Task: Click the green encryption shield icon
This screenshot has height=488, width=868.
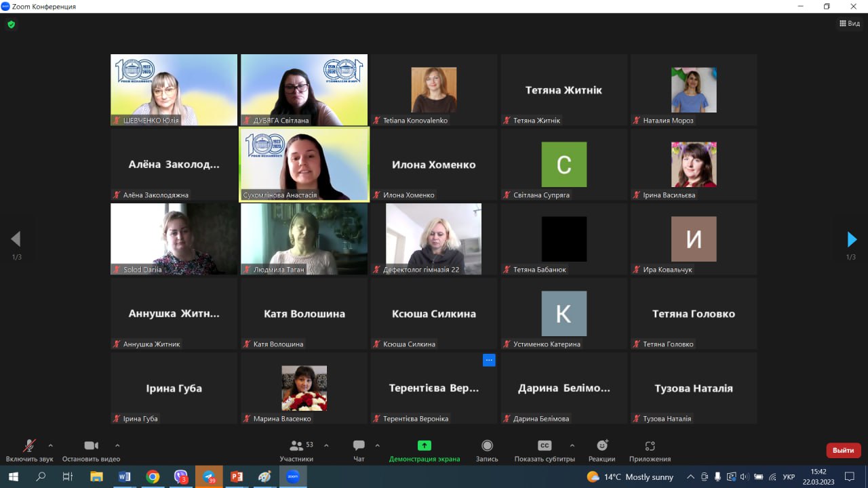Action: pos(11,24)
